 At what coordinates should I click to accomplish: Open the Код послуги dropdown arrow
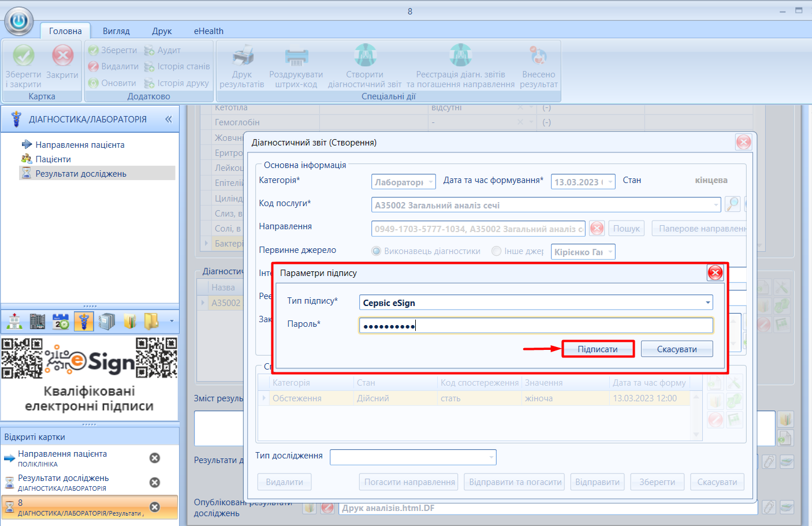click(716, 205)
